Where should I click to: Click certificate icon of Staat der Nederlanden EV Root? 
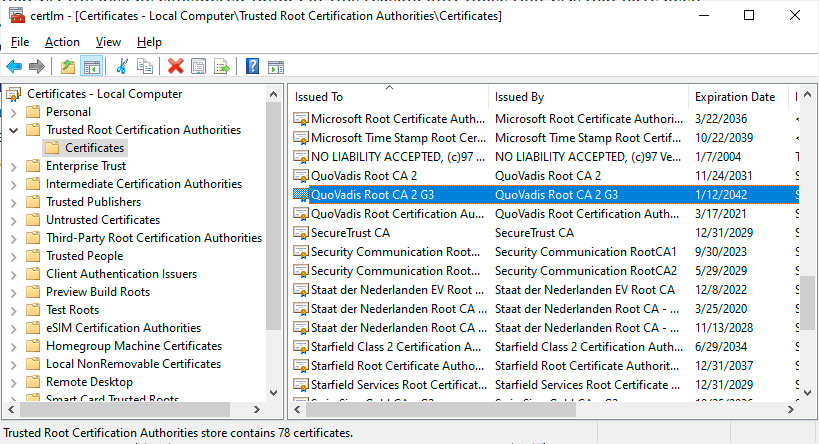(301, 290)
